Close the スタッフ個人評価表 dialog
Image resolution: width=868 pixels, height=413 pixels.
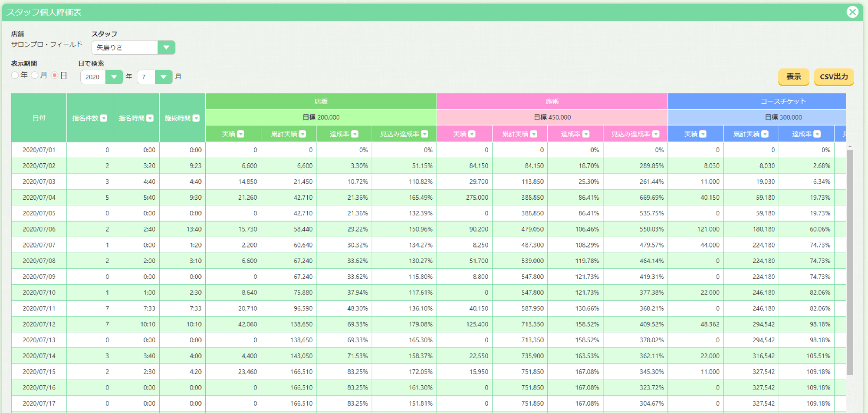pyautogui.click(x=852, y=12)
